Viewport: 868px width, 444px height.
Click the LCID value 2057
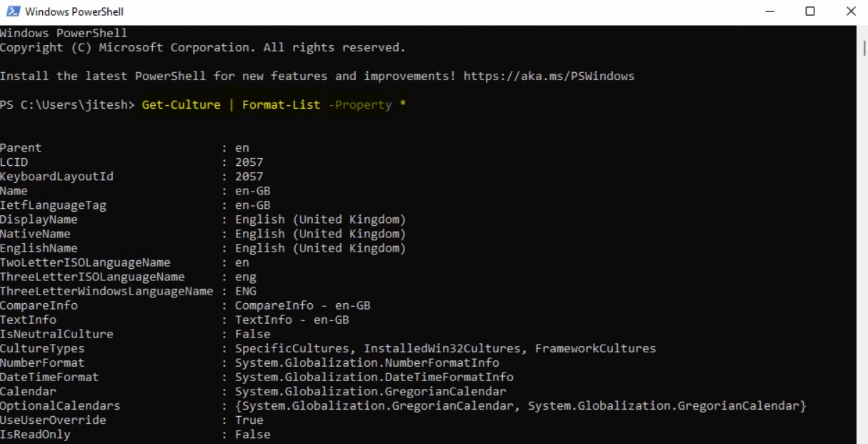coord(251,162)
